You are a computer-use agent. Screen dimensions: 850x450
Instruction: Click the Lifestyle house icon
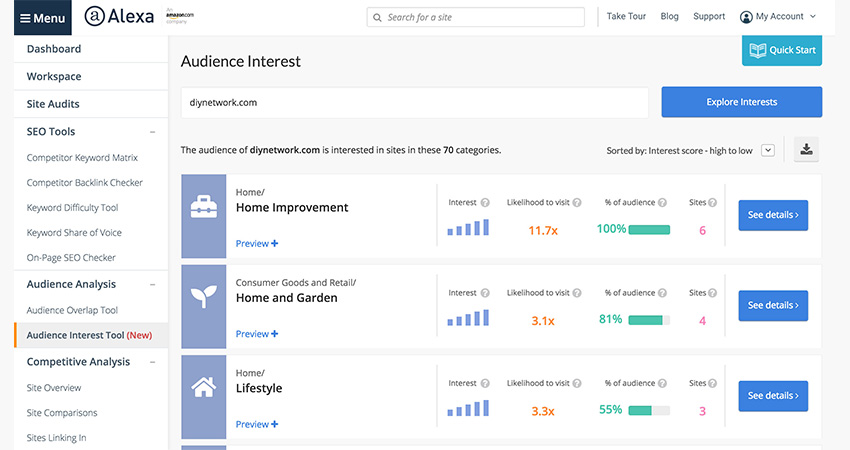point(204,387)
